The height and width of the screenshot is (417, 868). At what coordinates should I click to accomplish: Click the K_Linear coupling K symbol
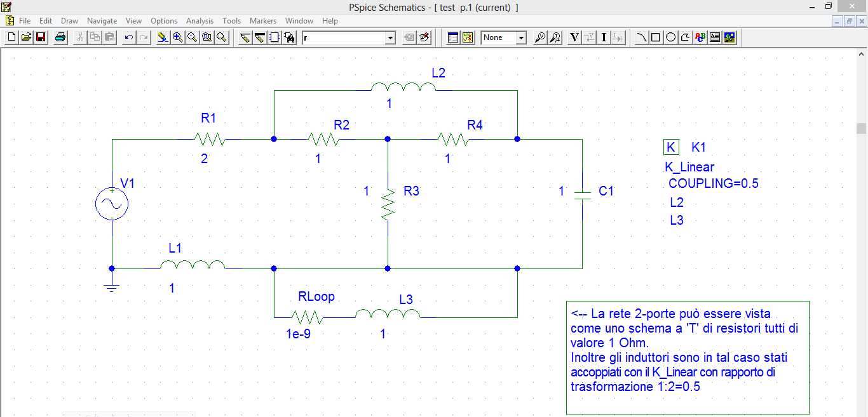point(670,147)
